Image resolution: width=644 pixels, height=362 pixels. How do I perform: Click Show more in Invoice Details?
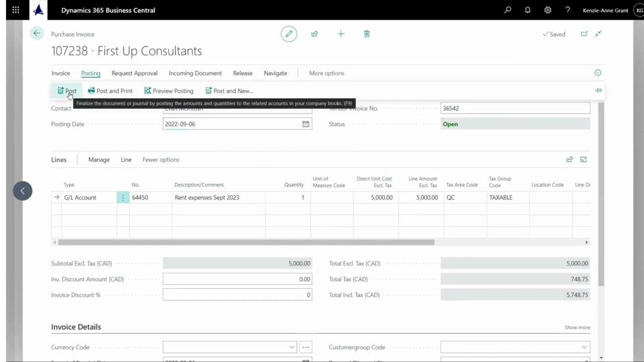tap(577, 327)
